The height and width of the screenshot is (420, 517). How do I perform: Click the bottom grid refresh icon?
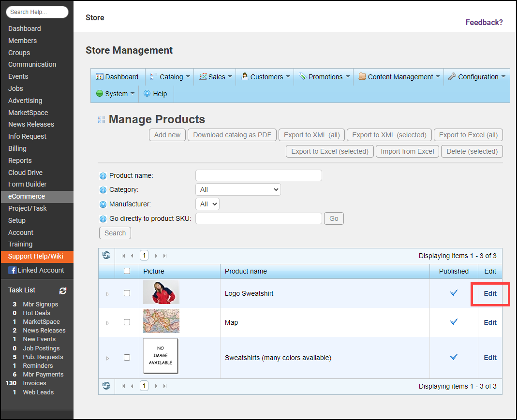pyautogui.click(x=106, y=386)
